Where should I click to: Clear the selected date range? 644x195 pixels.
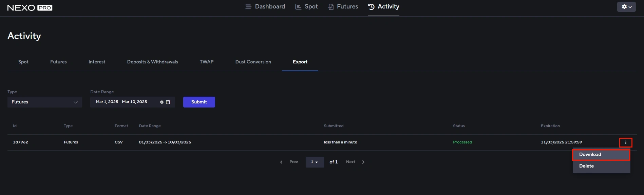click(162, 102)
